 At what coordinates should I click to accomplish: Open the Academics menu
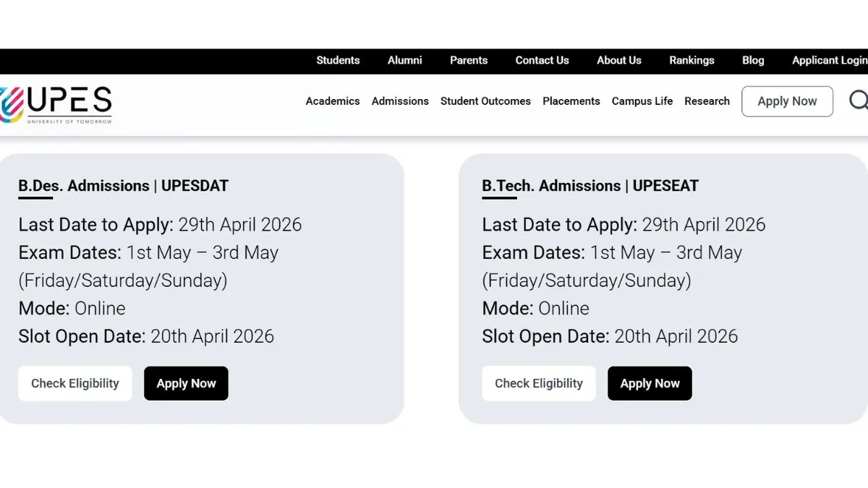(x=332, y=101)
